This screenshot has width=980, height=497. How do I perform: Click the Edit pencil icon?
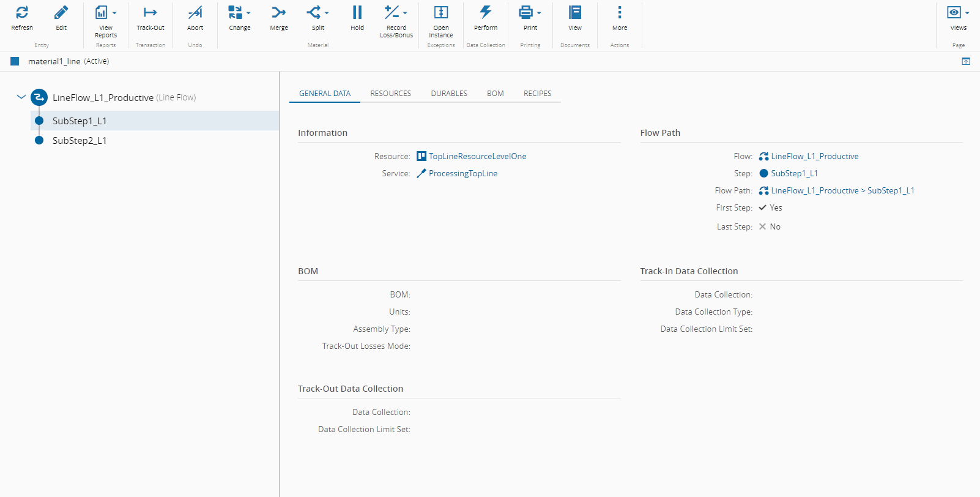coord(61,13)
